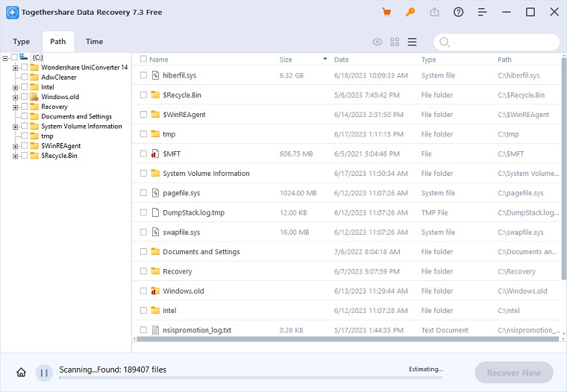Open the title bar menu lines icon
This screenshot has width=567, height=392.
coord(482,12)
